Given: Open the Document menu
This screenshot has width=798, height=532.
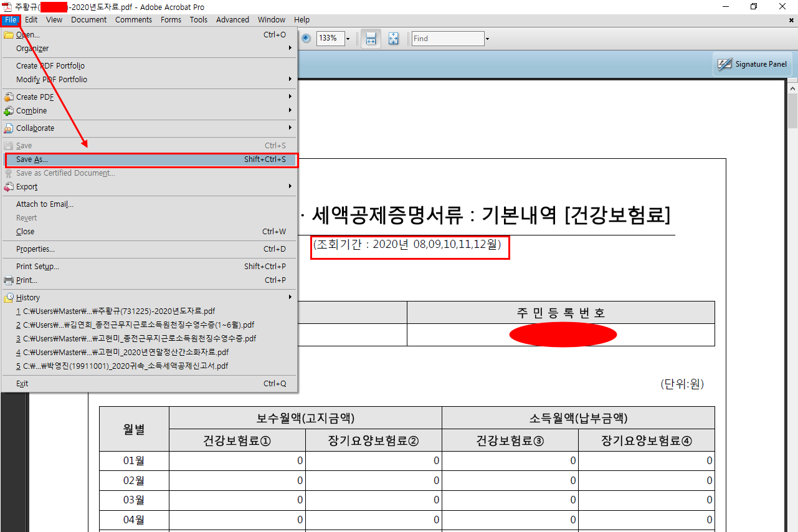Looking at the screenshot, I should 88,20.
